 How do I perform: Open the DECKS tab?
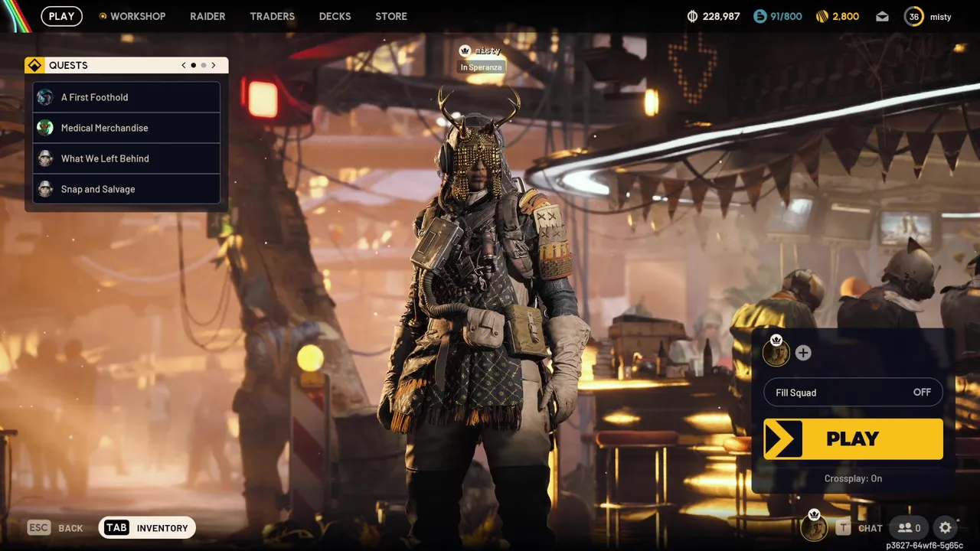[335, 16]
